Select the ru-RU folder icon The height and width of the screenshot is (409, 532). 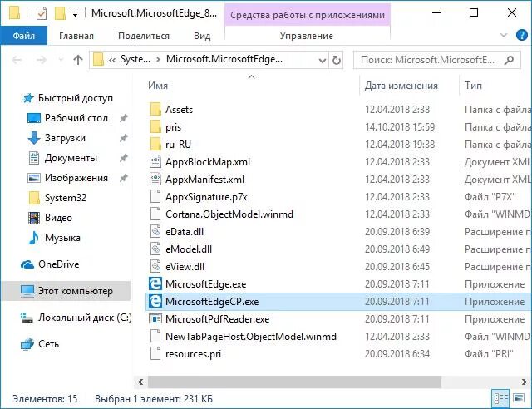155,145
